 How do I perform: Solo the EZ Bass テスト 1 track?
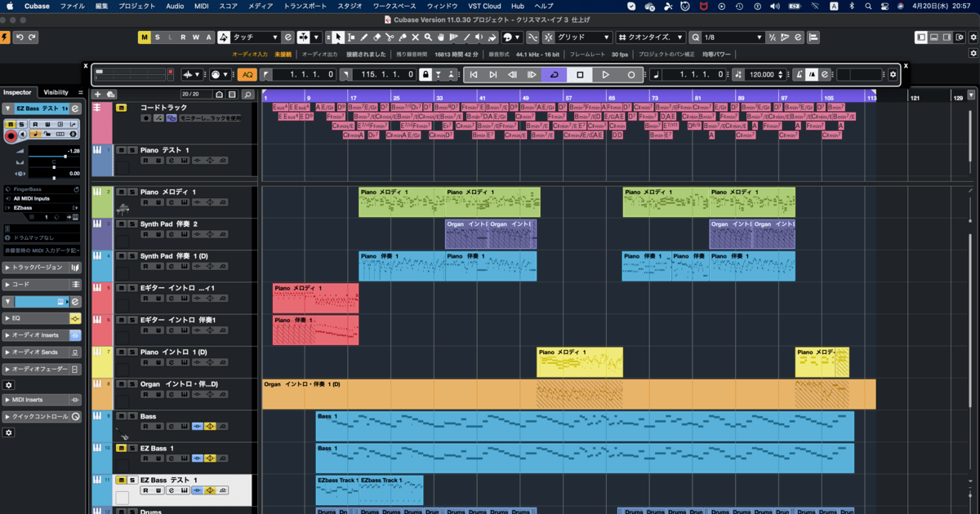[x=132, y=480]
